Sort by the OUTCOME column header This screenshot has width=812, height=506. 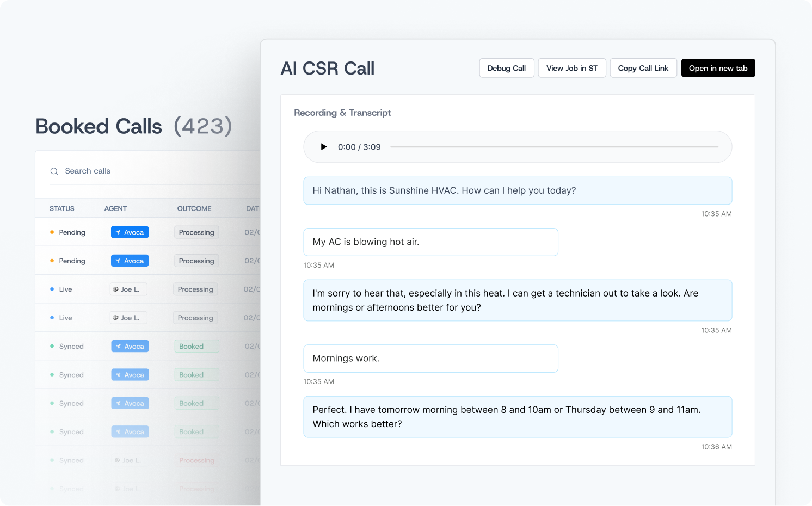point(194,208)
